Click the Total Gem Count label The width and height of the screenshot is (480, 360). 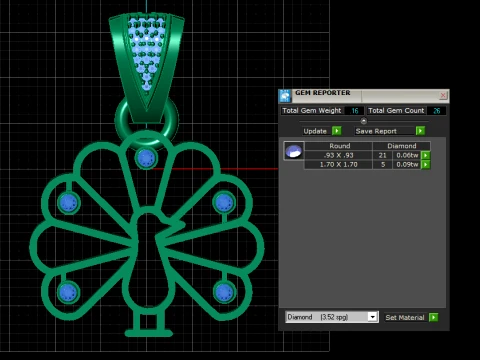click(396, 111)
